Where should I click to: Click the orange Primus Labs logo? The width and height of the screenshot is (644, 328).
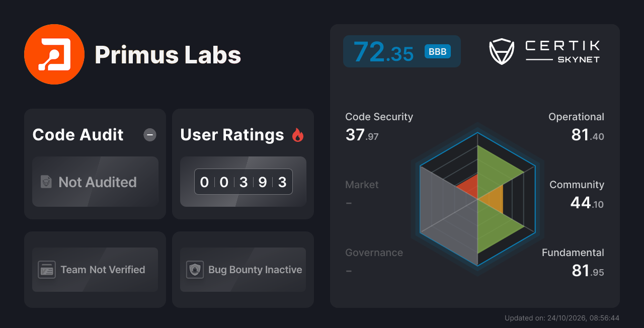54,54
